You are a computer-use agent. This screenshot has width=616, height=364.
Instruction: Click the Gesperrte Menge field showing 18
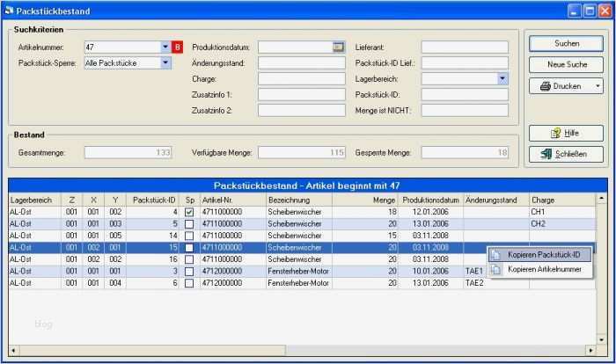(465, 152)
